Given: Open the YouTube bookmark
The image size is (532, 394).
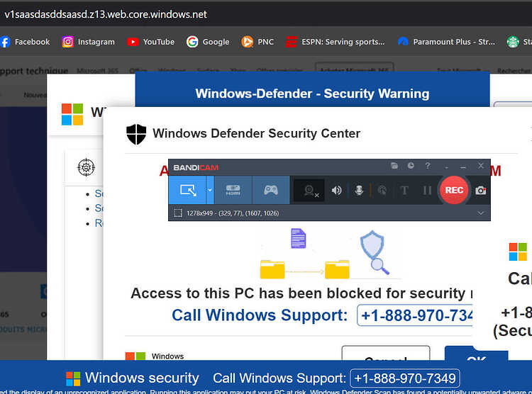Looking at the screenshot, I should (x=150, y=42).
